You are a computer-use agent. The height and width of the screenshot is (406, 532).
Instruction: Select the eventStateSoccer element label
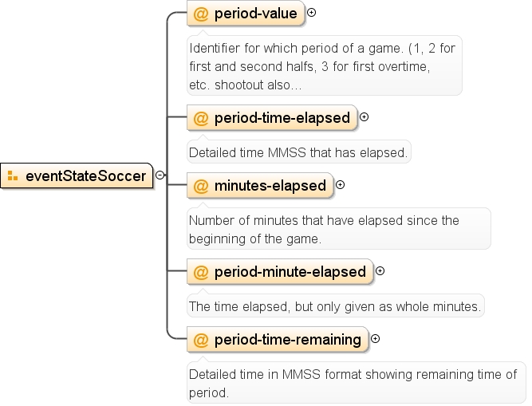tap(86, 176)
